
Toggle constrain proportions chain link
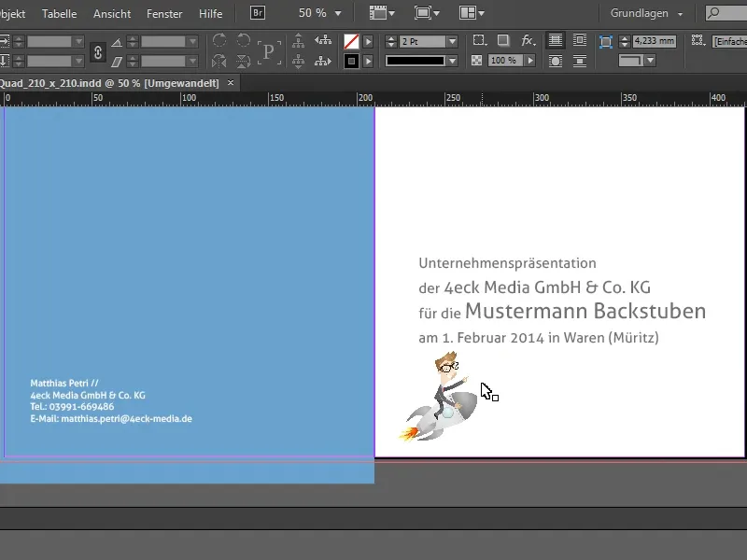click(98, 52)
